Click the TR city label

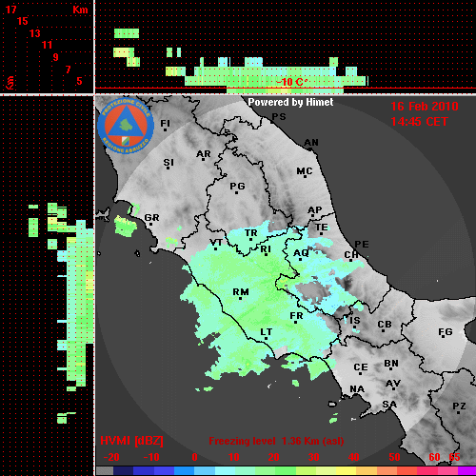251,233
